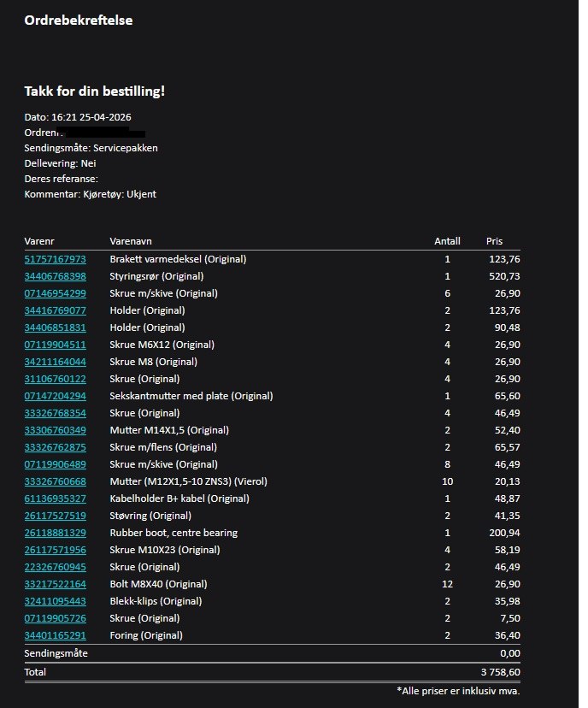Open Holder part number 34406851831
Viewport: 588px width, 708px height.
(55, 327)
